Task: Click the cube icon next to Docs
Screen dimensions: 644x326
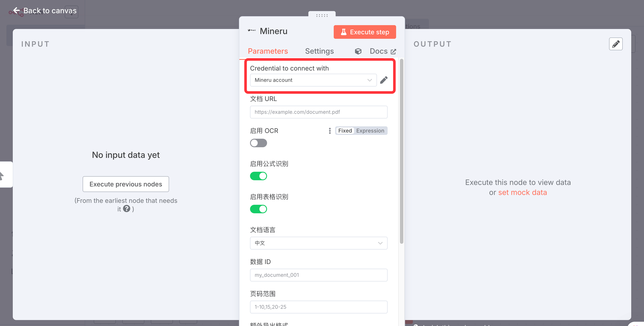Action: click(358, 51)
